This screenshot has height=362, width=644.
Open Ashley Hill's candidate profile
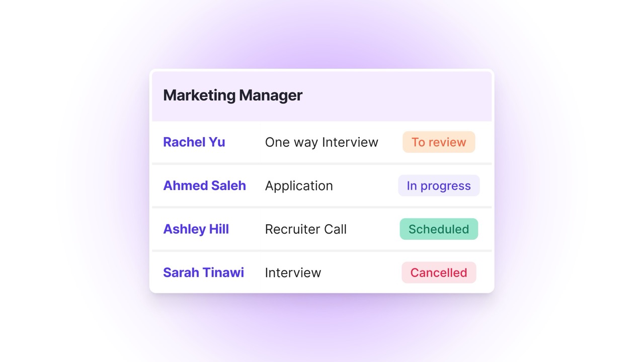(x=196, y=229)
